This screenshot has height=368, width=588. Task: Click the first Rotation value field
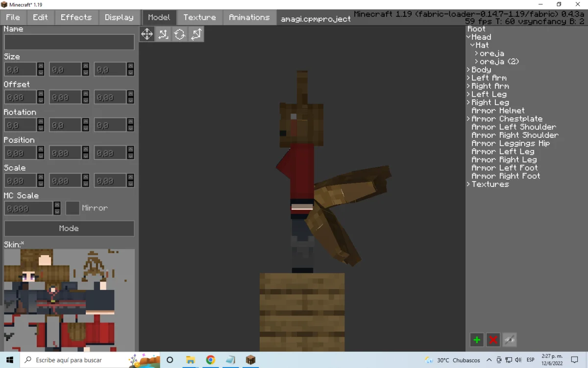point(21,125)
